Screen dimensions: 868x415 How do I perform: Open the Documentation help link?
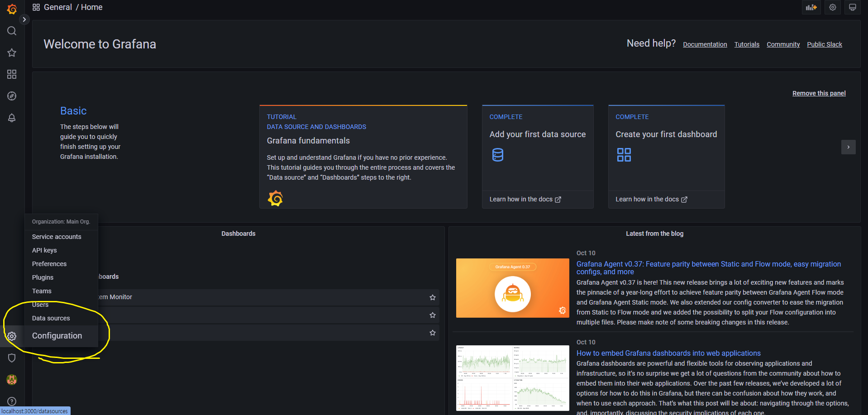click(705, 44)
